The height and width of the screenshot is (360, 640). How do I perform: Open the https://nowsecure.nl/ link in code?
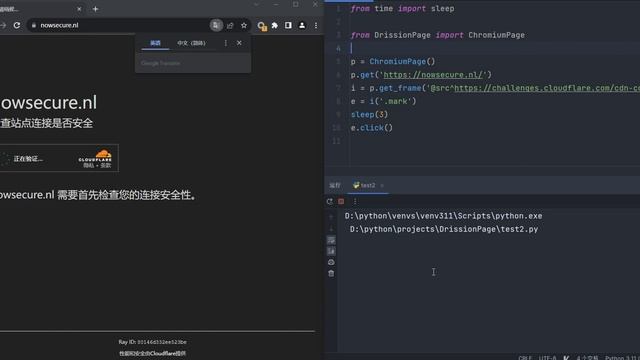click(x=433, y=75)
